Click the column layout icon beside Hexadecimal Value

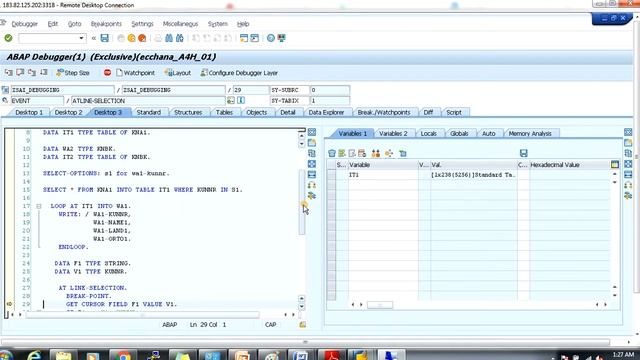(x=615, y=165)
